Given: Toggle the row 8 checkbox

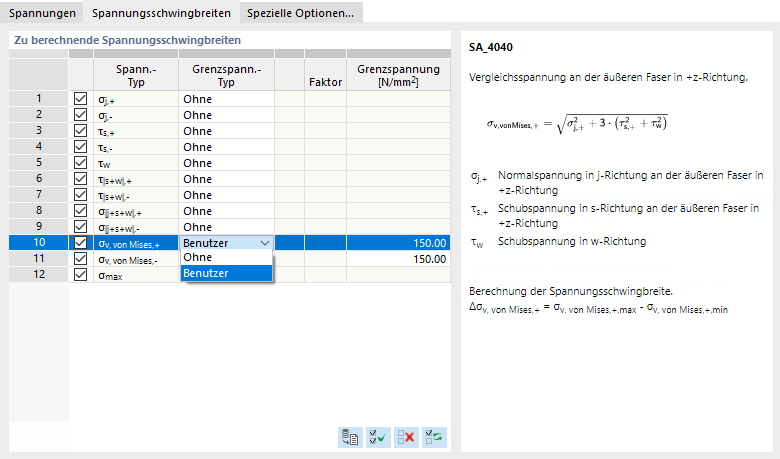Looking at the screenshot, I should tap(81, 211).
